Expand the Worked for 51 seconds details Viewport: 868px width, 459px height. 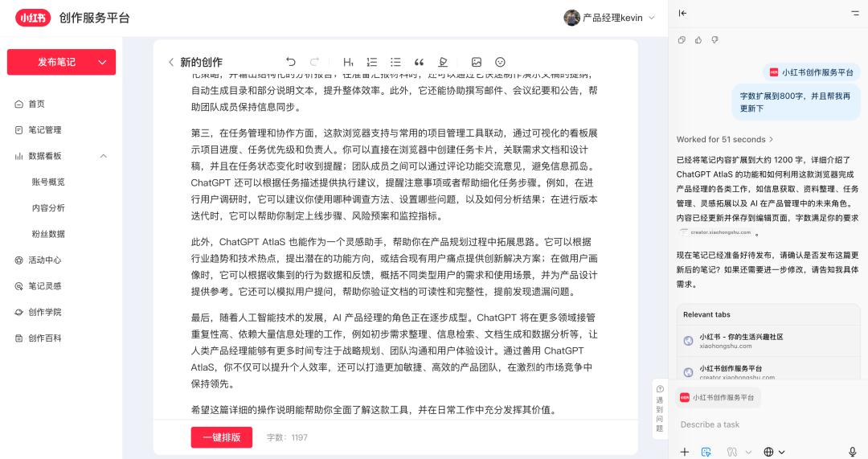coord(724,139)
